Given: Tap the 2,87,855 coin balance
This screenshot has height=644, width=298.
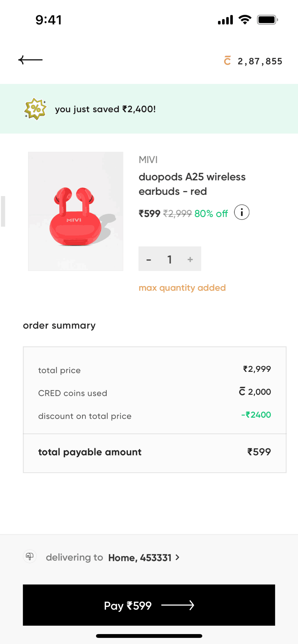Looking at the screenshot, I should tap(260, 61).
